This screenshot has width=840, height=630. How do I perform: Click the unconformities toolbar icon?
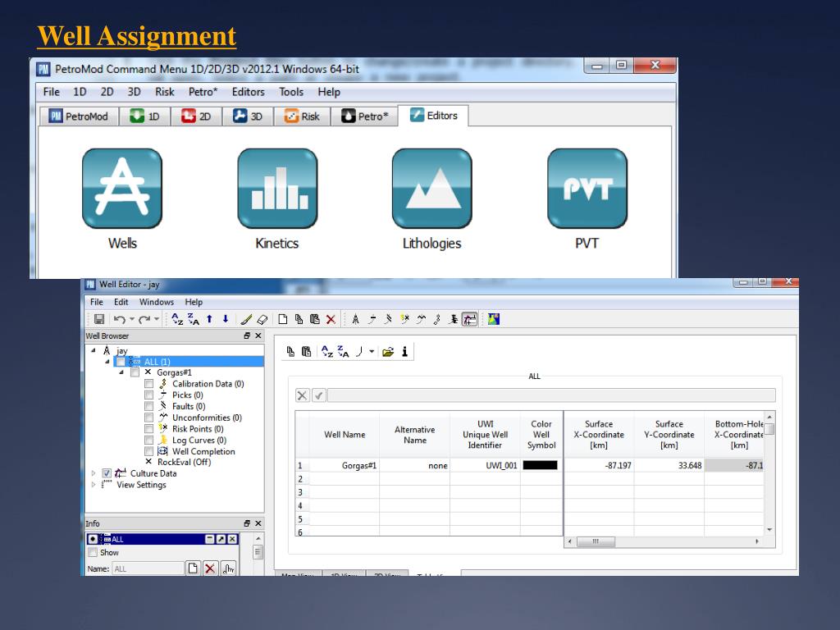point(421,319)
